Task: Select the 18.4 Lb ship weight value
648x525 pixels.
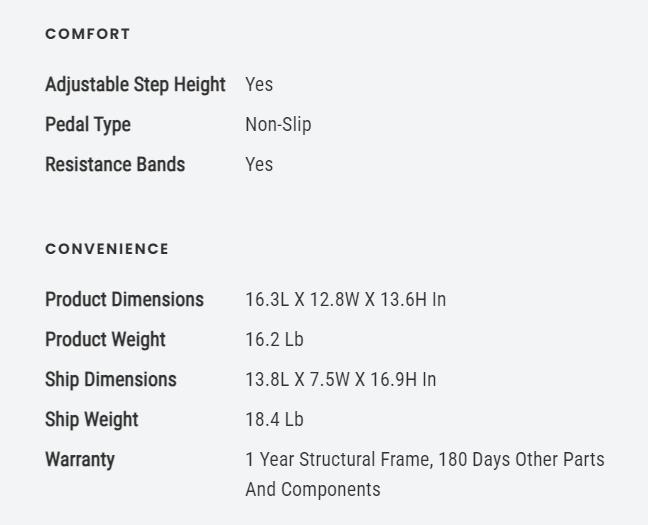Action: pyautogui.click(x=274, y=420)
